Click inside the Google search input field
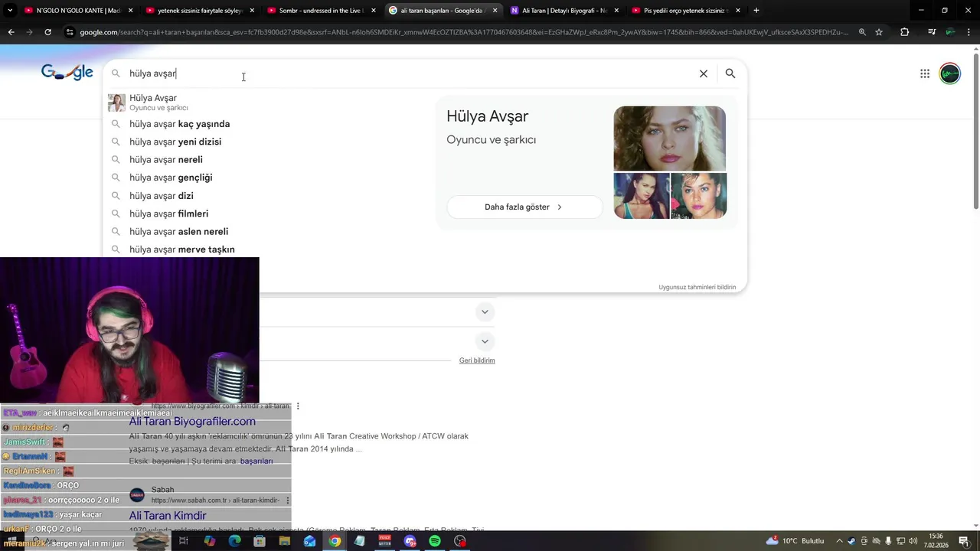The height and width of the screenshot is (551, 980). point(410,73)
